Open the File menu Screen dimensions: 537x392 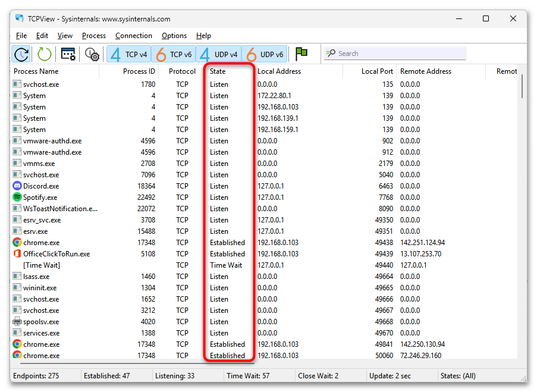click(x=21, y=36)
